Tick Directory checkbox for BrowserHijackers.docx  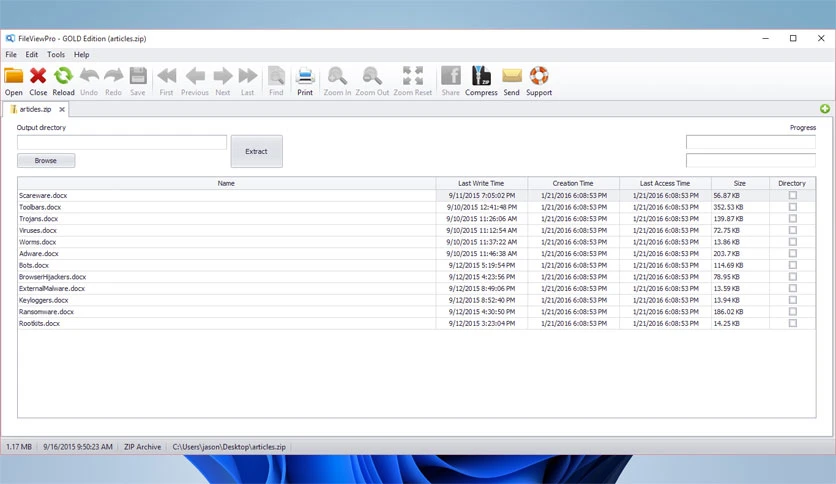coord(793,277)
